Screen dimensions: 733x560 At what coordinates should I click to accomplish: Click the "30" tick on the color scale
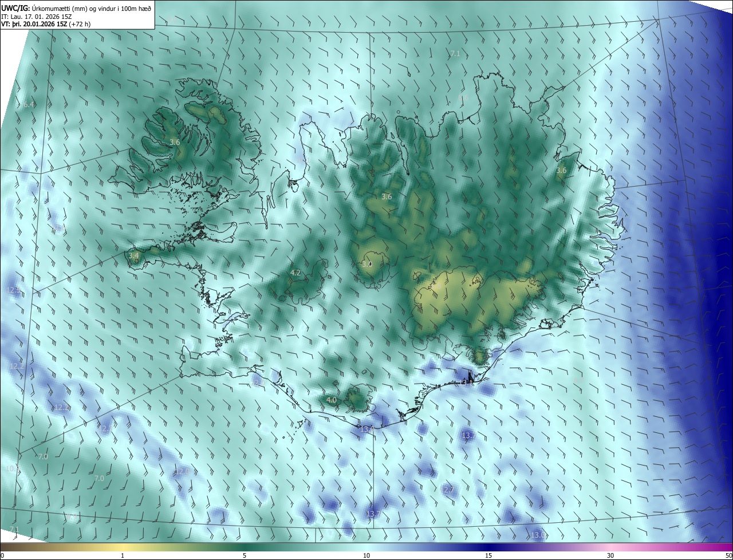pos(610,555)
